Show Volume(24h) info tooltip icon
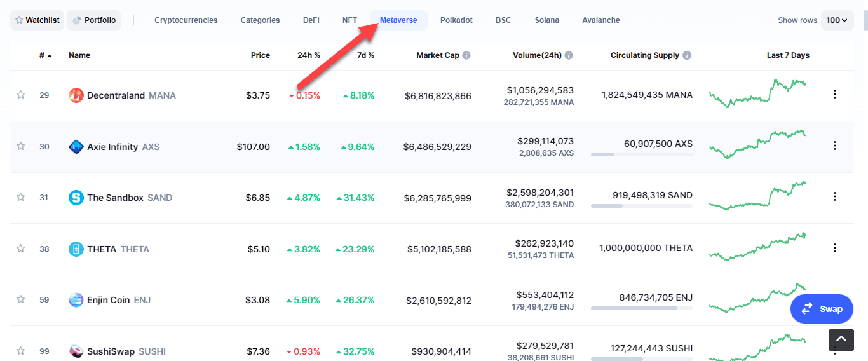 tap(569, 55)
